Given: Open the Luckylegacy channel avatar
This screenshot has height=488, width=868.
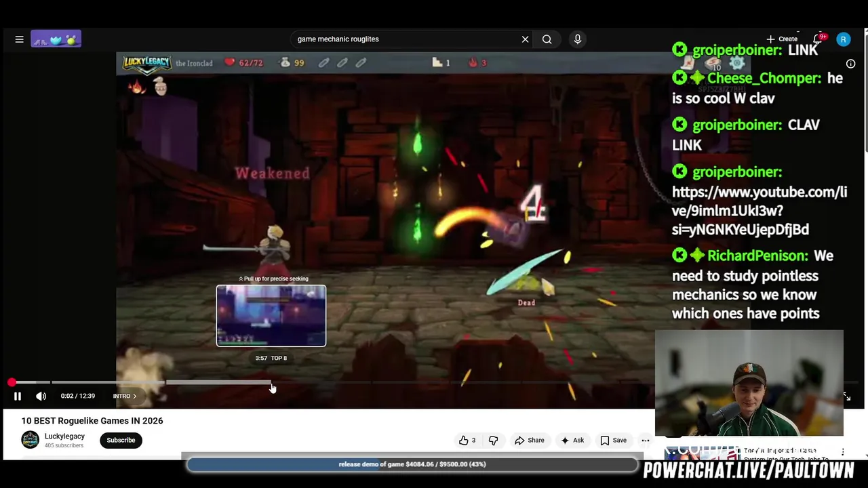Looking at the screenshot, I should click(x=30, y=440).
